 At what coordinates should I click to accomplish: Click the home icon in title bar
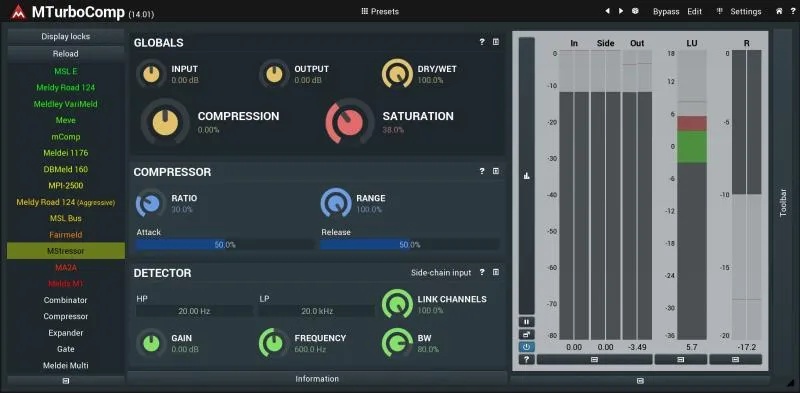(x=779, y=11)
